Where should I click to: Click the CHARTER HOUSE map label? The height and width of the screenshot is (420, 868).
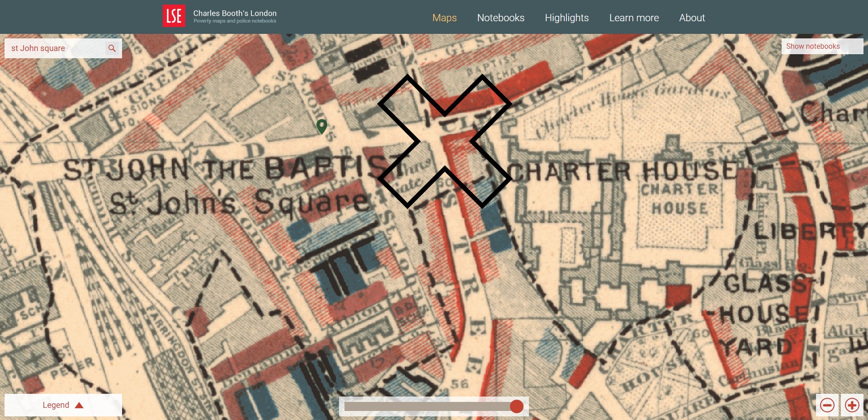622,172
